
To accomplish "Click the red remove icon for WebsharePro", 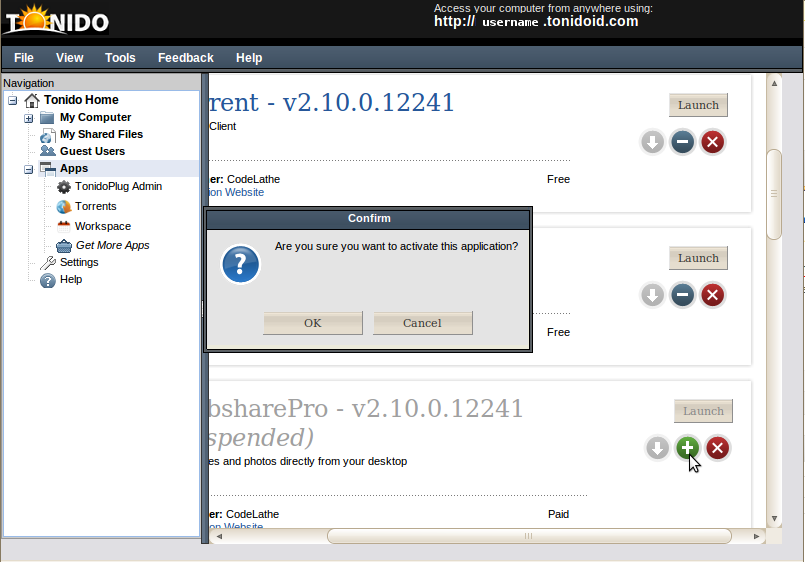I will (717, 448).
